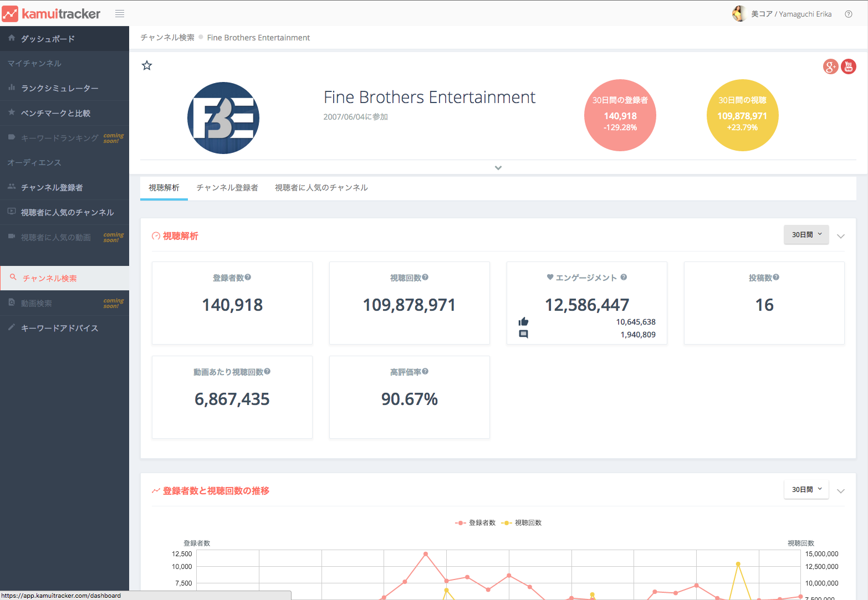This screenshot has height=600, width=868.
Task: Collapse the 登録者数と視聴回数の推移 panel
Action: [841, 491]
